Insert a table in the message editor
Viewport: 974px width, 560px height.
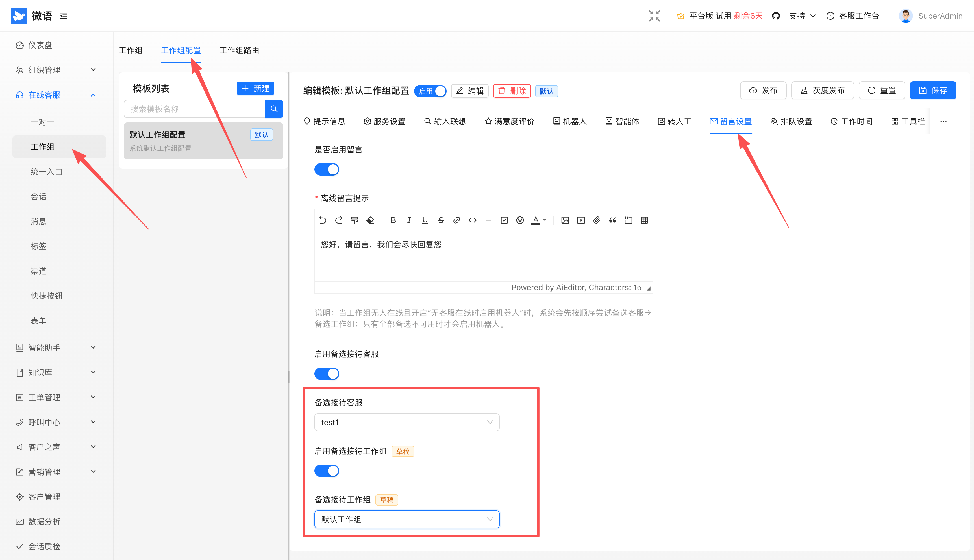[x=644, y=220]
